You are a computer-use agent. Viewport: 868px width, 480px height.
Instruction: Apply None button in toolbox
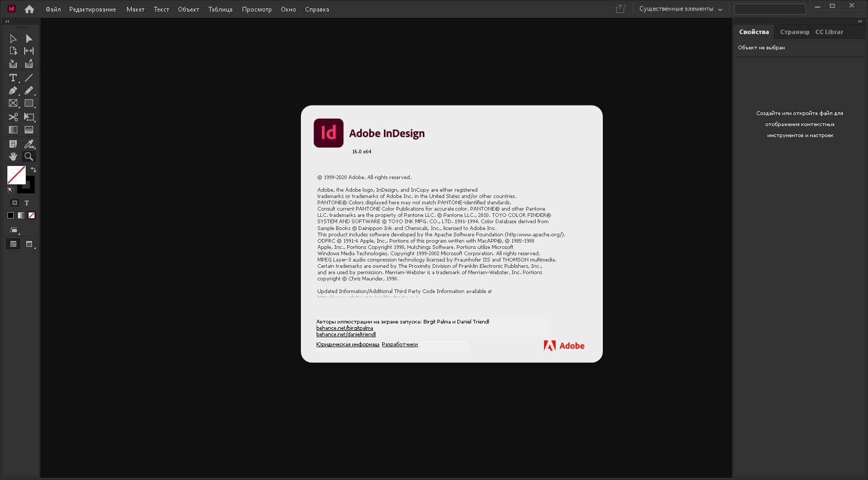coord(32,215)
